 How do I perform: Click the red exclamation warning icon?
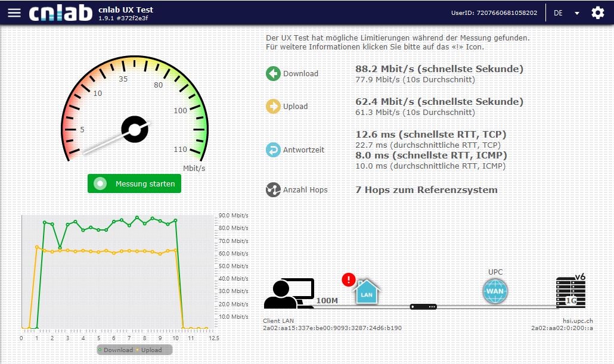tap(349, 279)
